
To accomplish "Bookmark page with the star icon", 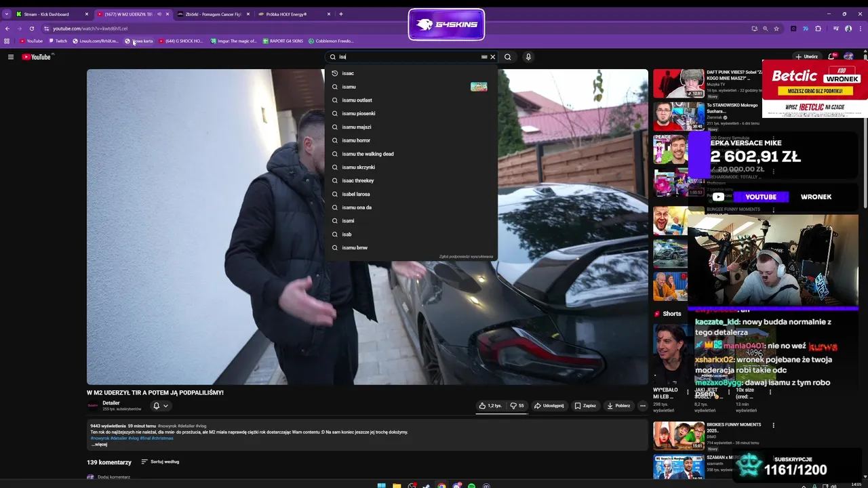I will (x=776, y=28).
